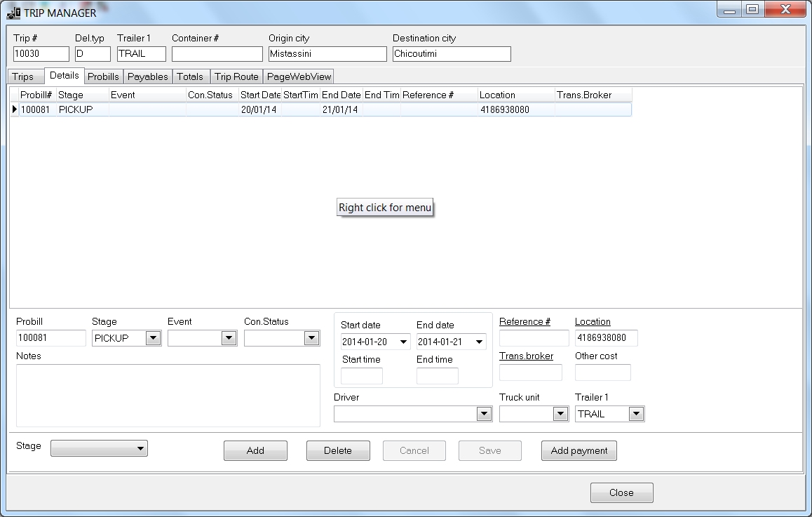Screen dimensions: 812x517
Task: Go to the Trip Route tab
Action: pos(236,77)
